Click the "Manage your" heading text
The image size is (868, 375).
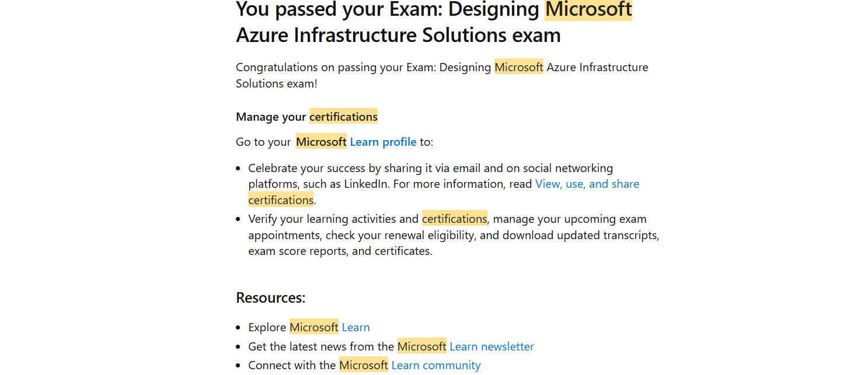pos(271,117)
